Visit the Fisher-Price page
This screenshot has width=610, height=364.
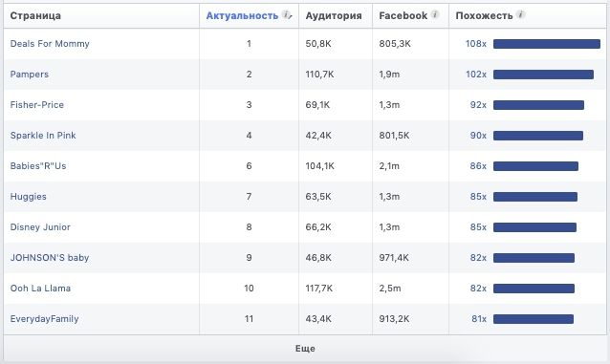pos(37,104)
